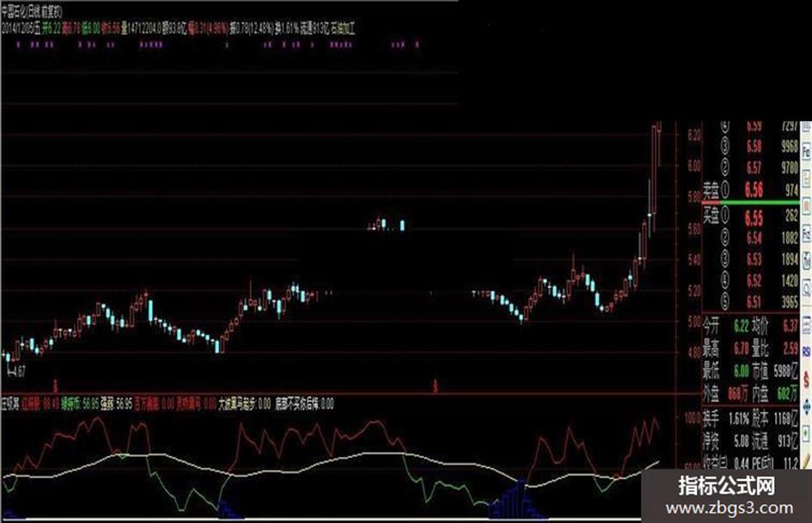Click the middle red marker below price chart
The height and width of the screenshot is (523, 812).
pos(436,386)
